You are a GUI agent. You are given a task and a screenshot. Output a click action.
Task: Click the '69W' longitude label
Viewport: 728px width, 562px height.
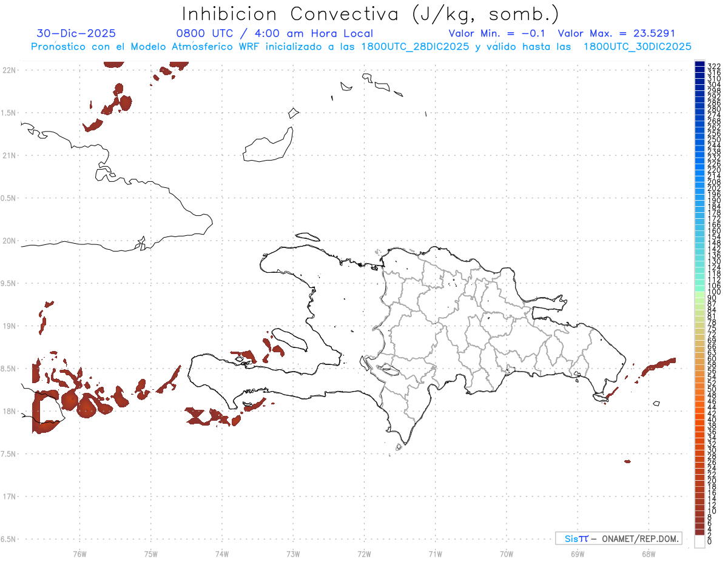[x=578, y=554]
